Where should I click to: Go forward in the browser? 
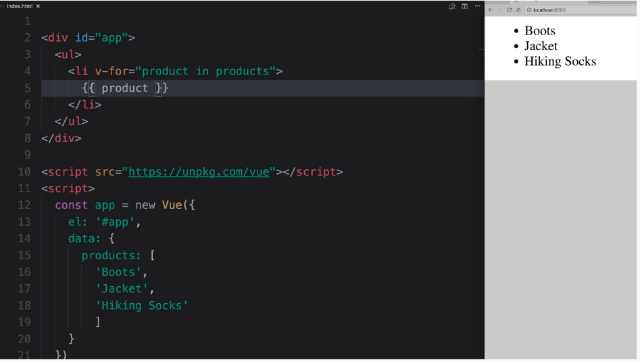point(500,10)
